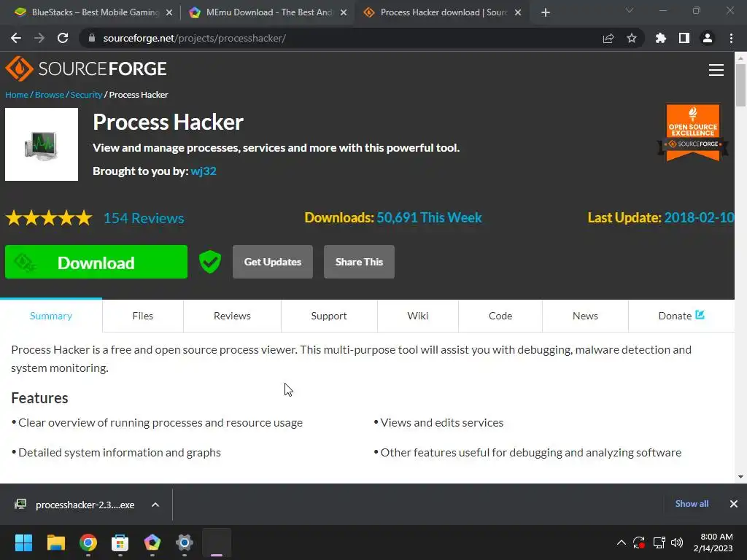Open File Explorer from the taskbar

pyautogui.click(x=55, y=542)
